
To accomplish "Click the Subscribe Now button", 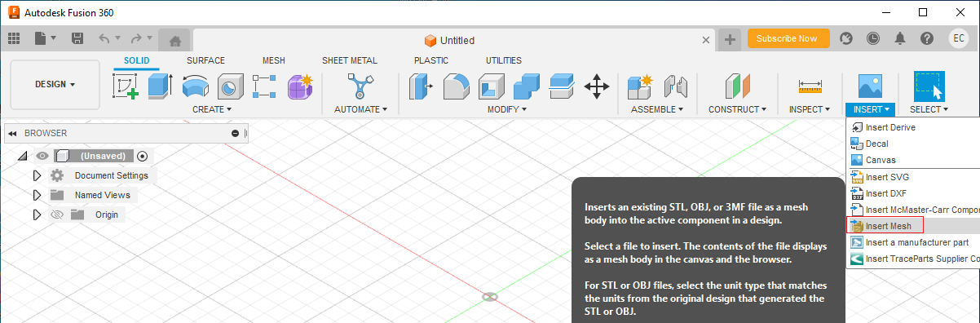I will (x=787, y=38).
